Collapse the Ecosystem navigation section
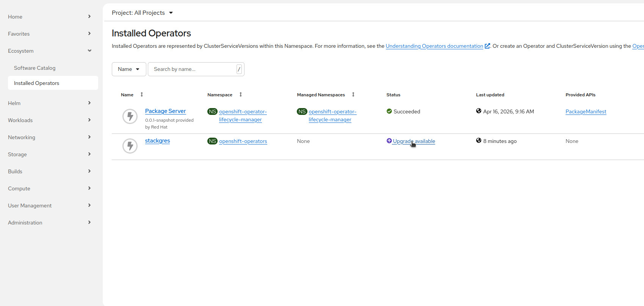The width and height of the screenshot is (644, 306). (49, 51)
